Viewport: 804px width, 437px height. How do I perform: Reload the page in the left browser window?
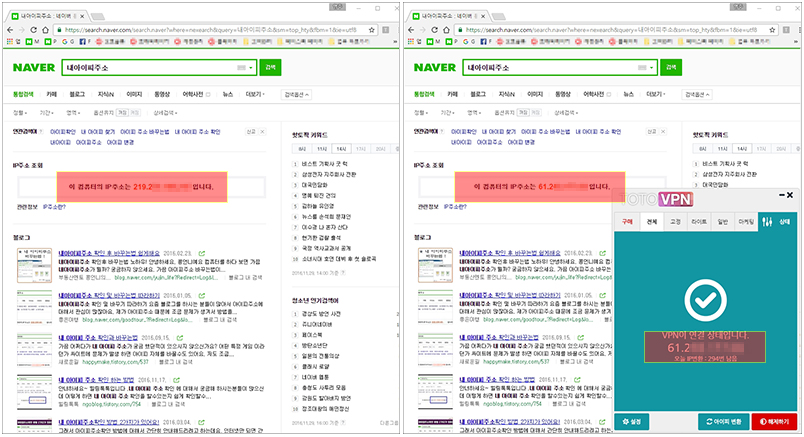tap(33, 30)
